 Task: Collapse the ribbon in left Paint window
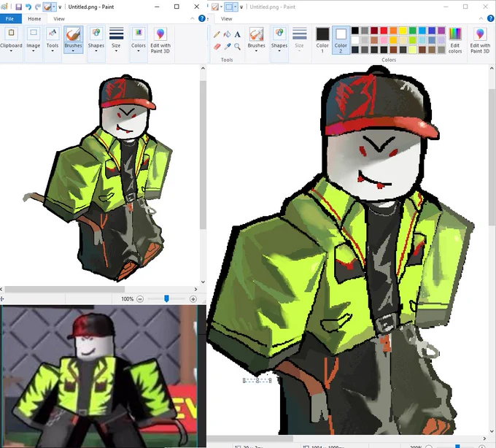193,18
